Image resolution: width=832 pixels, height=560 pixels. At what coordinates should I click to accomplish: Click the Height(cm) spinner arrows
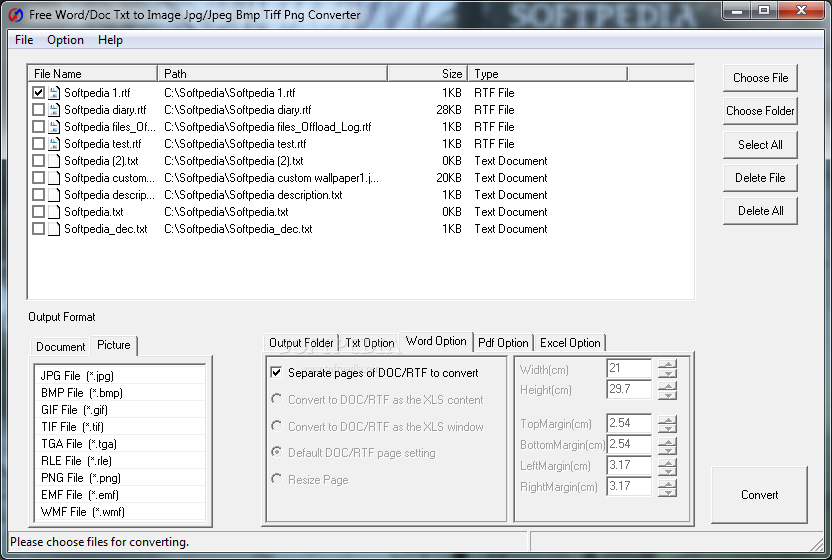668,390
